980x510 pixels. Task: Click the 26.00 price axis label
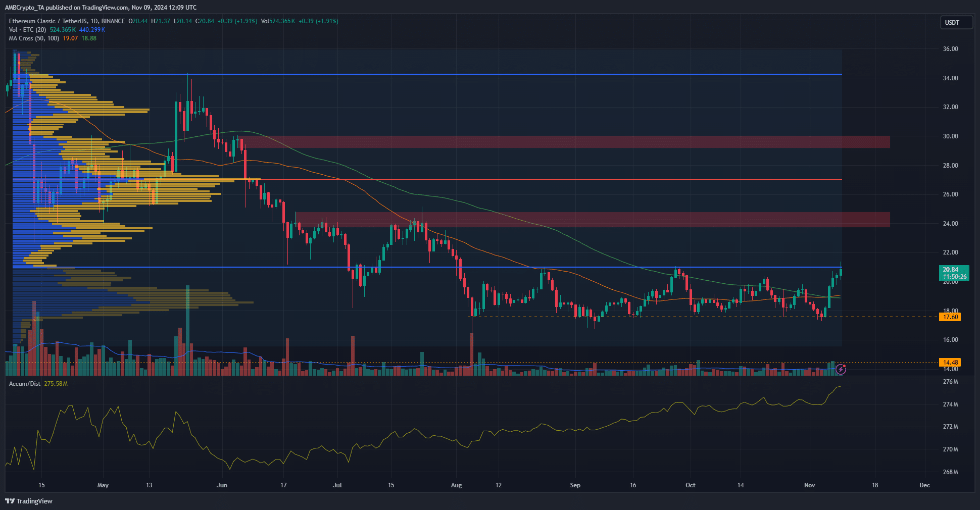950,194
